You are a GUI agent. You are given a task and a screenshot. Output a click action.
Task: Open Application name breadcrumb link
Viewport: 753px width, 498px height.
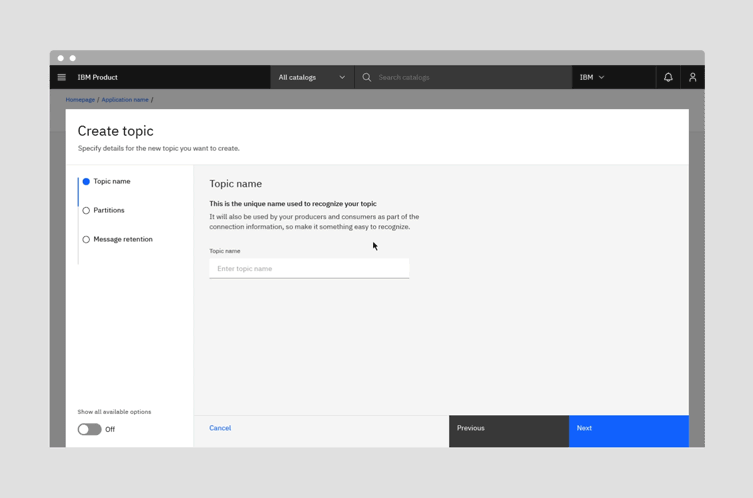[125, 100]
